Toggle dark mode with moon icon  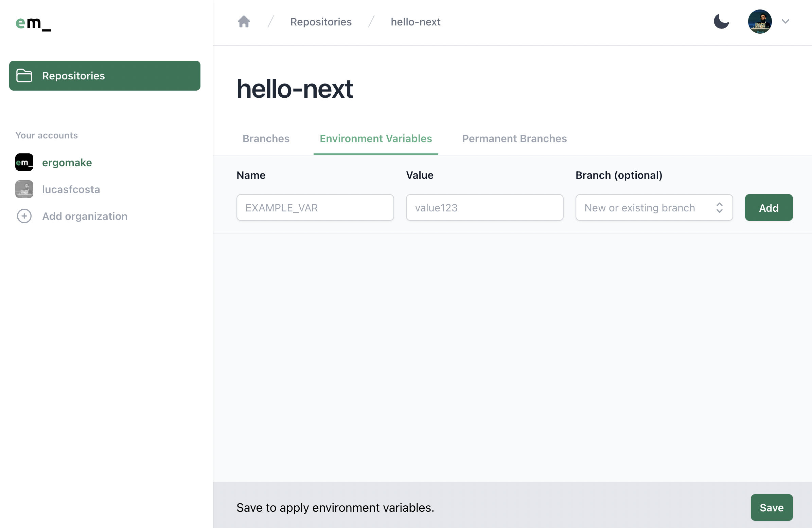point(721,22)
